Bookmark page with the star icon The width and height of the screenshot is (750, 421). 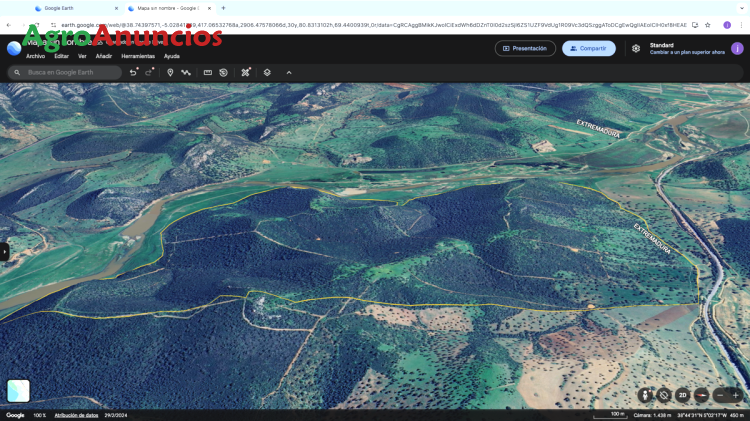tap(708, 25)
